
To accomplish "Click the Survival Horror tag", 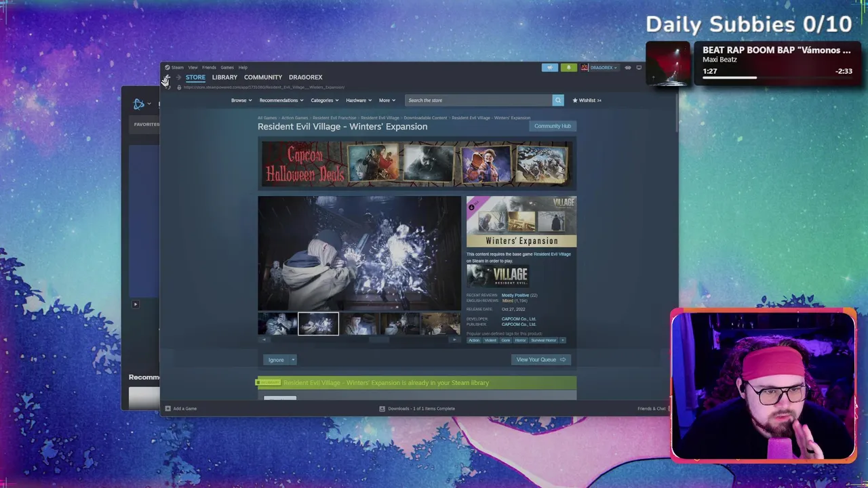I will point(544,340).
